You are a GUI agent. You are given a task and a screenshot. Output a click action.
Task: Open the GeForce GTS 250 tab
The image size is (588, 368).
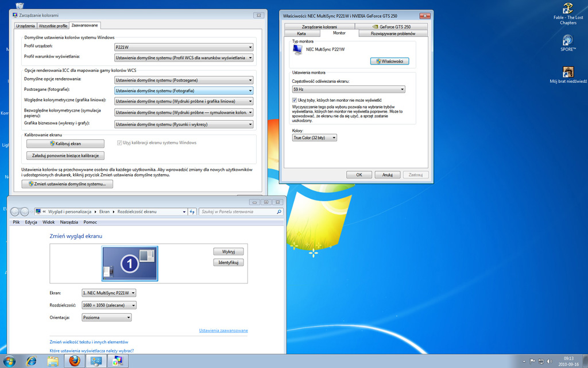point(391,26)
